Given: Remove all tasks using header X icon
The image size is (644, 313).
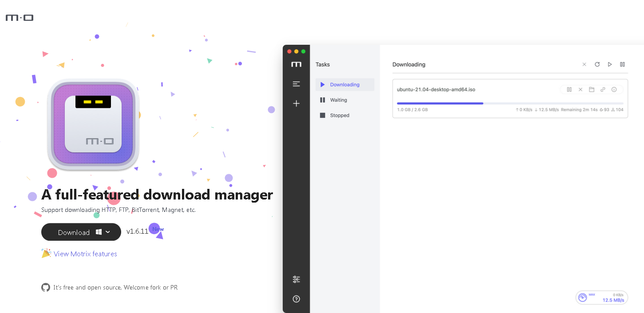Looking at the screenshot, I should coord(584,64).
